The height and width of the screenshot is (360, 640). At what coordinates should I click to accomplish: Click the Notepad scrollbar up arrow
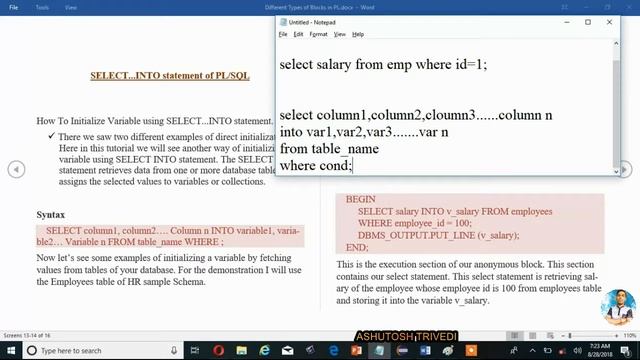pyautogui.click(x=616, y=43)
